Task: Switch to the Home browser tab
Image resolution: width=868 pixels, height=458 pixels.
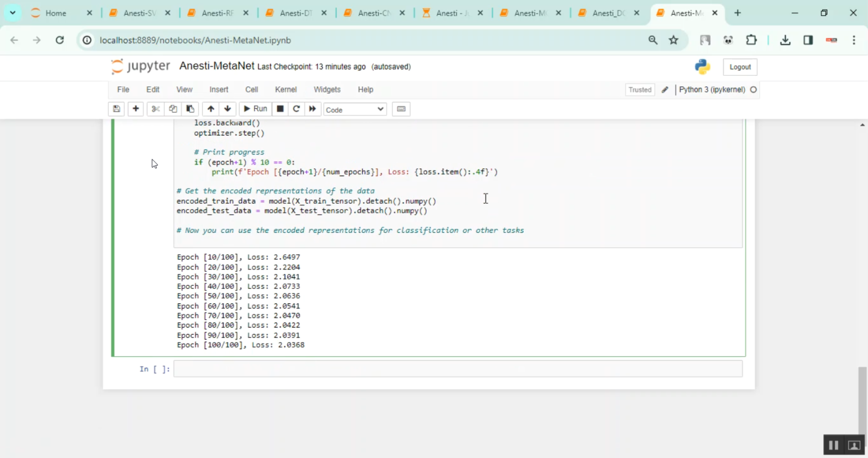Action: coord(56,13)
